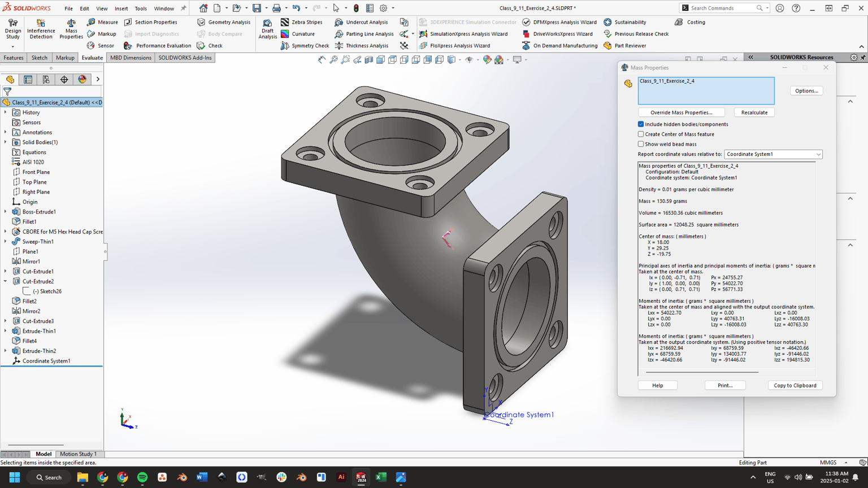Open the Costing tool

[x=690, y=22]
